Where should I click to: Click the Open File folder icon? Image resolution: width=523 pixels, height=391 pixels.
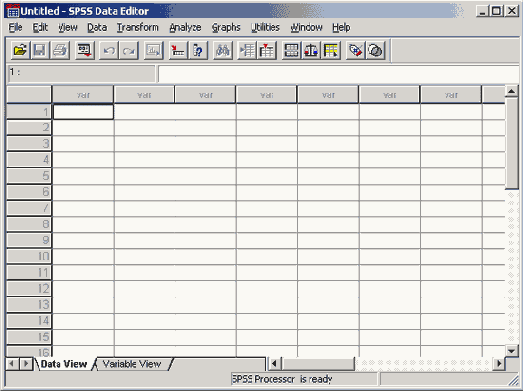click(20, 51)
